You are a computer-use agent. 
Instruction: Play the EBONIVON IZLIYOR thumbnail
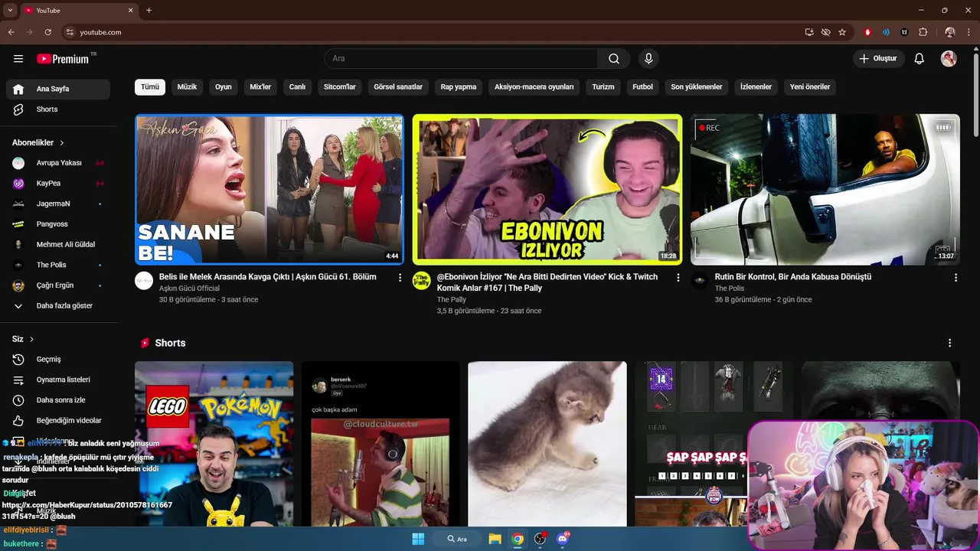click(x=547, y=190)
